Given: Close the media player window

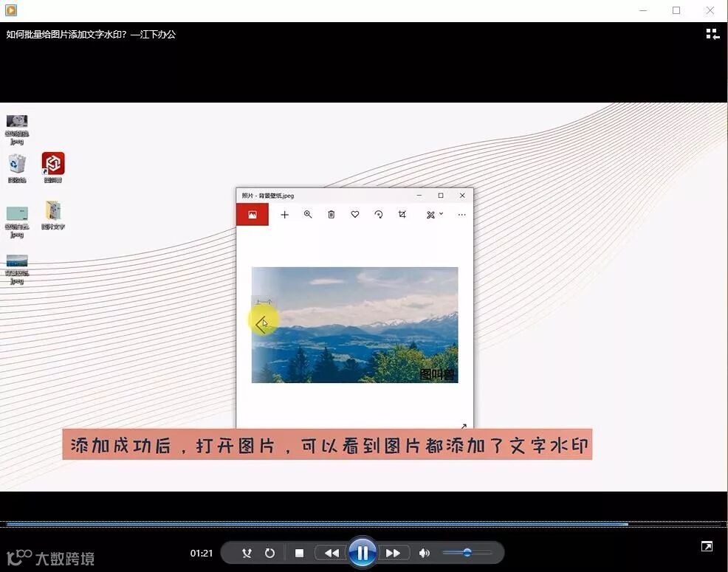Looking at the screenshot, I should pos(710,10).
